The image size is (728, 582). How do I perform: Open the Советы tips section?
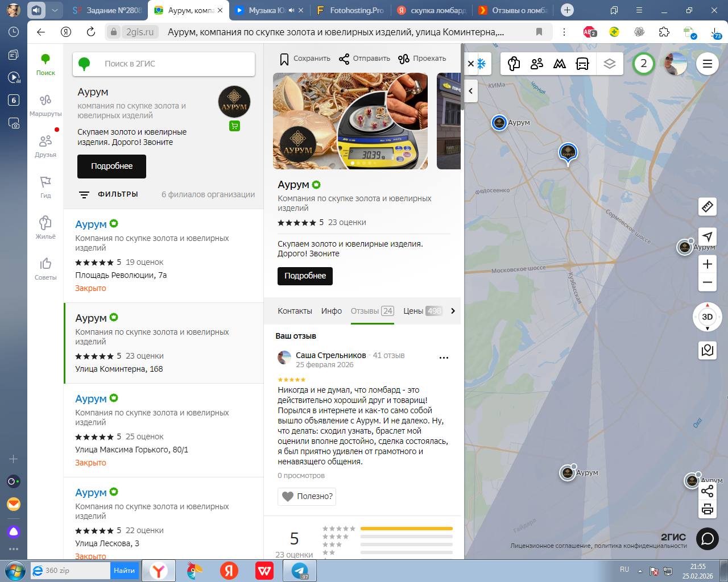pyautogui.click(x=45, y=268)
